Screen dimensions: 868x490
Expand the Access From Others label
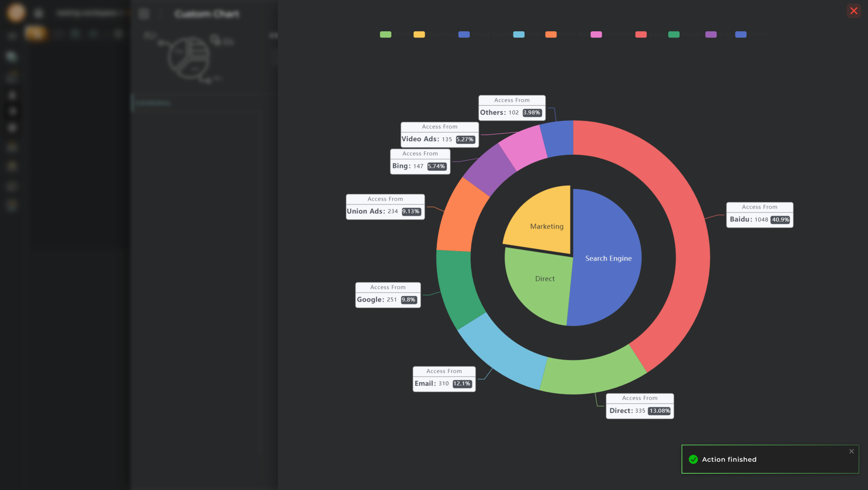pos(511,106)
